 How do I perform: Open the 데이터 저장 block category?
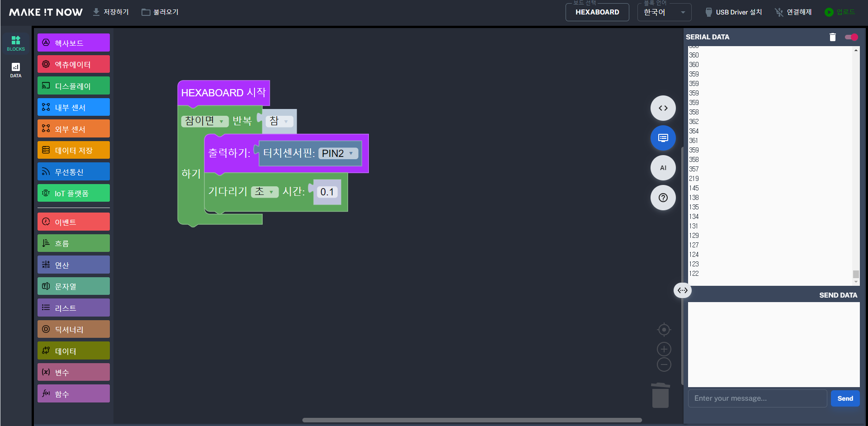[x=74, y=150]
